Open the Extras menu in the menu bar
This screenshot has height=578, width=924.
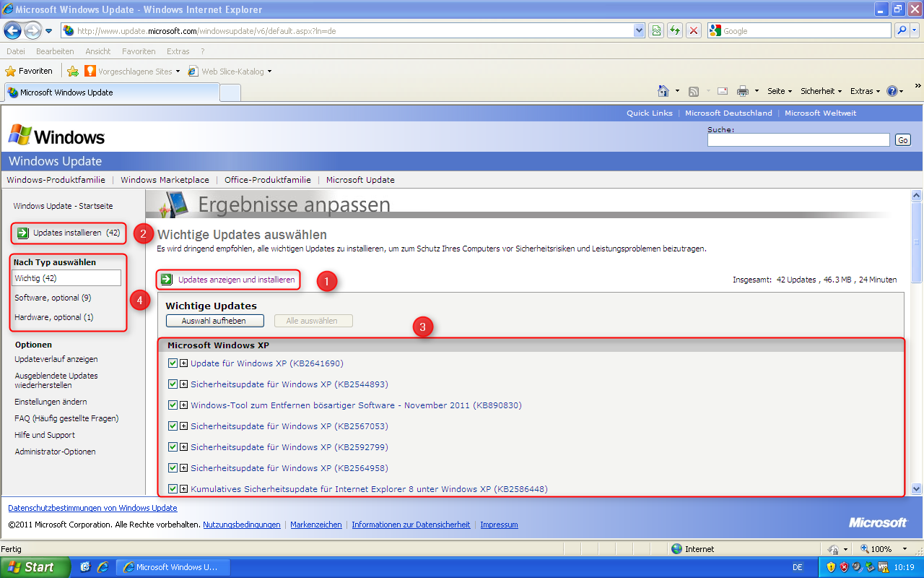[x=178, y=51]
